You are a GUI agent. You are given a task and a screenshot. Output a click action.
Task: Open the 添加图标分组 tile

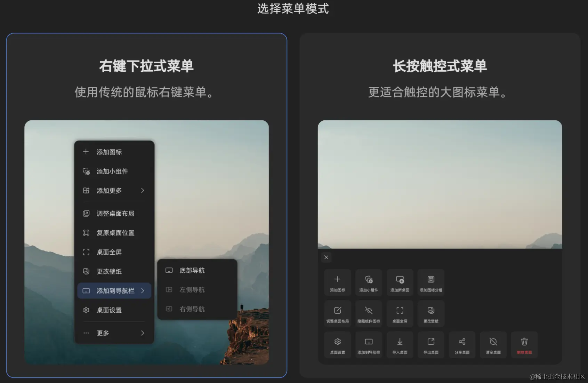coord(431,282)
